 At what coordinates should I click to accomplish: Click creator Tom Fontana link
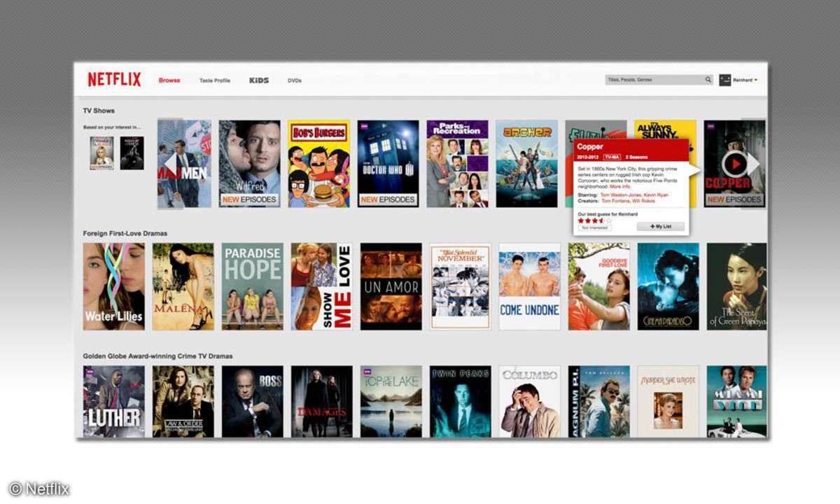[x=615, y=201]
